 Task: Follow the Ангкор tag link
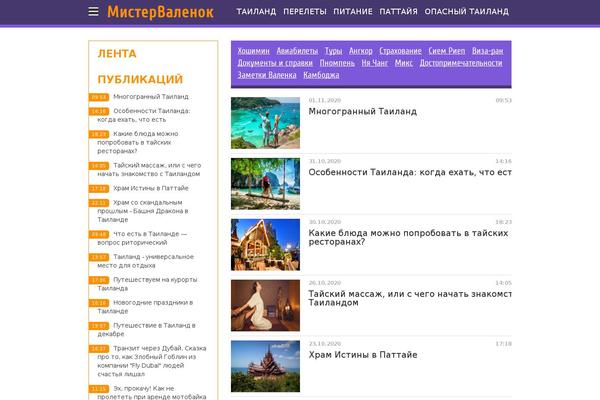tap(360, 51)
